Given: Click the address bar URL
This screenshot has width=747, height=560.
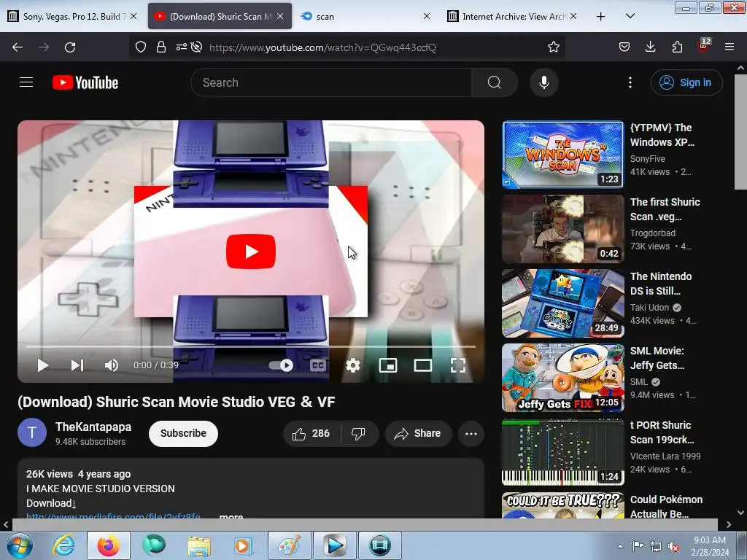Looking at the screenshot, I should pyautogui.click(x=322, y=47).
